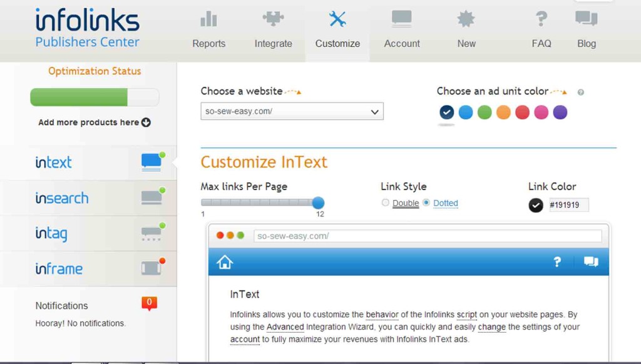Click the chat icon in preview bar

tap(591, 261)
